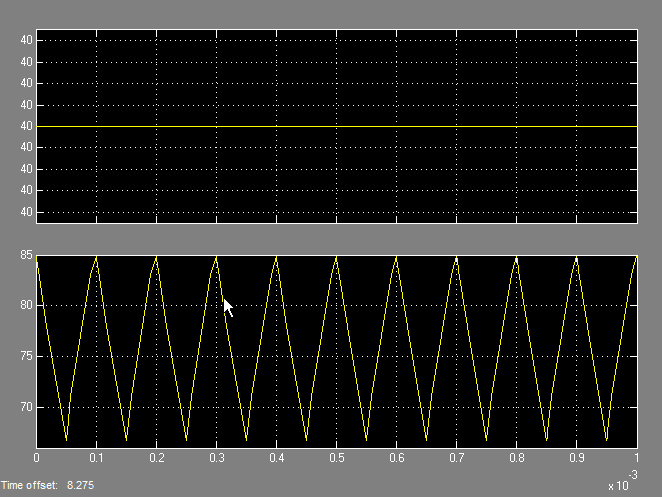Click the x-axis tick label 0.6
This screenshot has width=662, height=497.
coord(396,458)
